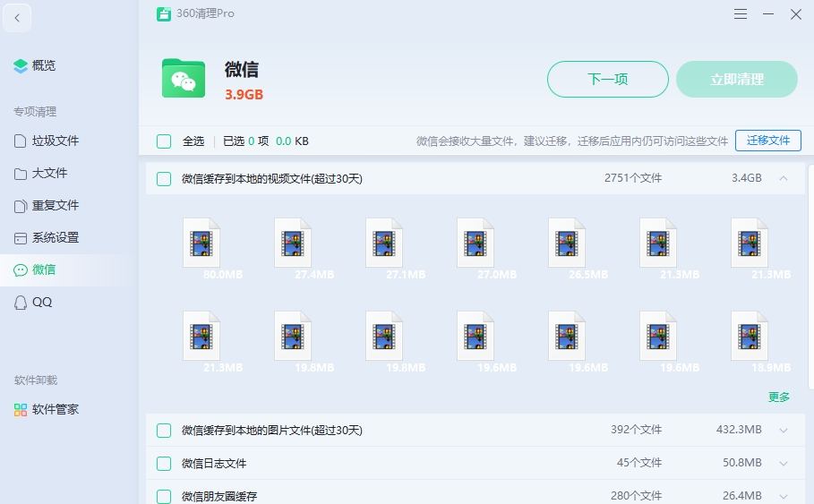
Task: Toggle the 全选 select-all checkbox
Action: point(164,141)
